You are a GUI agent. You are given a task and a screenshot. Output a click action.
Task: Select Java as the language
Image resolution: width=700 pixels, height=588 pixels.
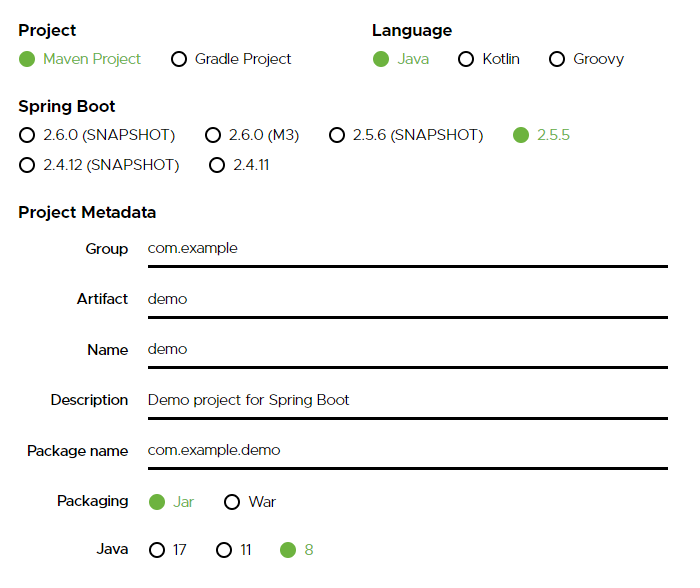pyautogui.click(x=381, y=59)
